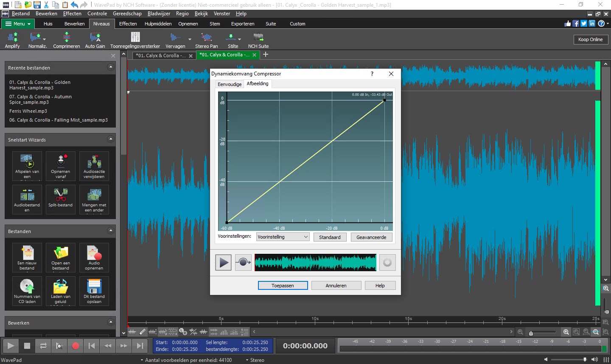This screenshot has height=364, width=611.
Task: Click the Toepassen button
Action: click(283, 286)
